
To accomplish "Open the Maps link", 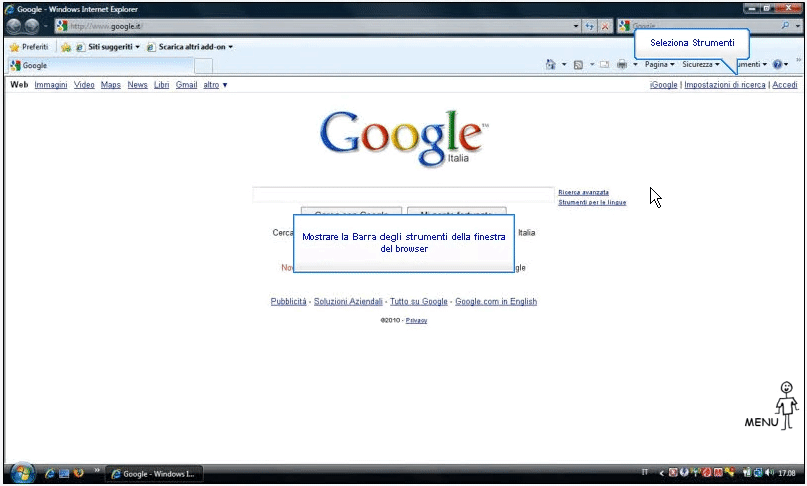I will [111, 84].
